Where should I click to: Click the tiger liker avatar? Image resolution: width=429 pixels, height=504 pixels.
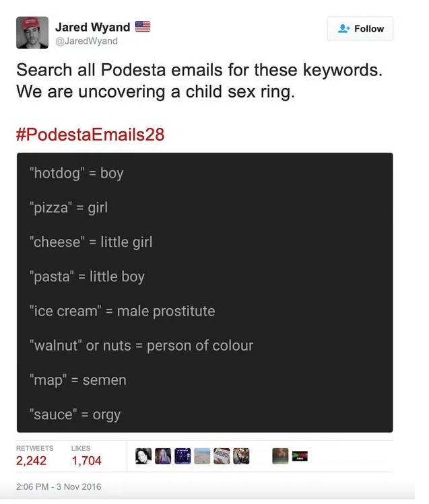click(241, 456)
